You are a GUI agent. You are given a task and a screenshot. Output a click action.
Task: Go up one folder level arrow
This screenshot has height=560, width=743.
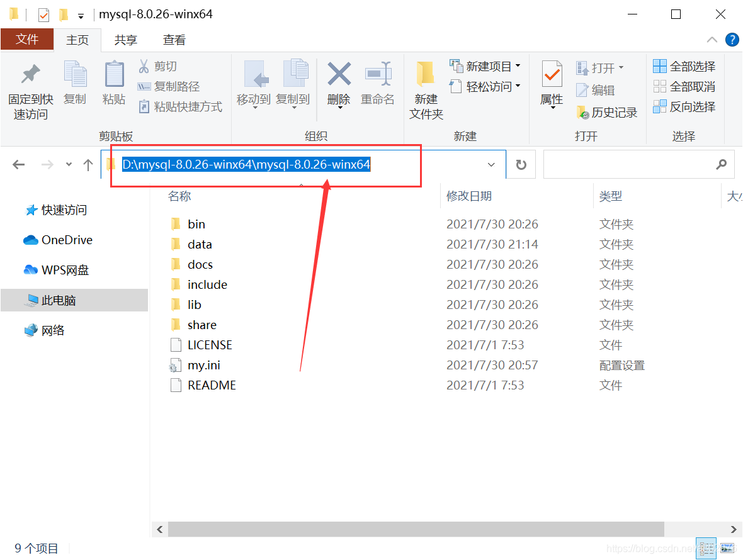pos(88,165)
